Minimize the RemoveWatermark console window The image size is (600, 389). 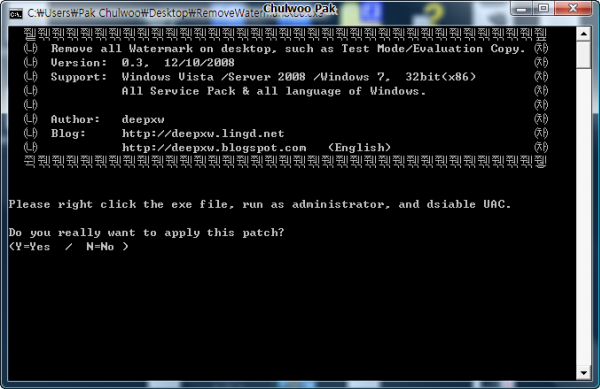coord(522,9)
